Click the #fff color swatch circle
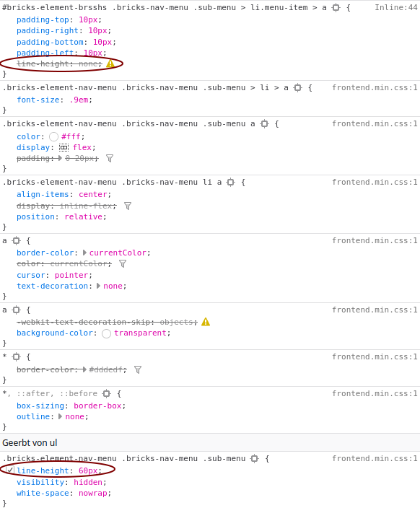The height and width of the screenshot is (508, 420). pos(54,136)
